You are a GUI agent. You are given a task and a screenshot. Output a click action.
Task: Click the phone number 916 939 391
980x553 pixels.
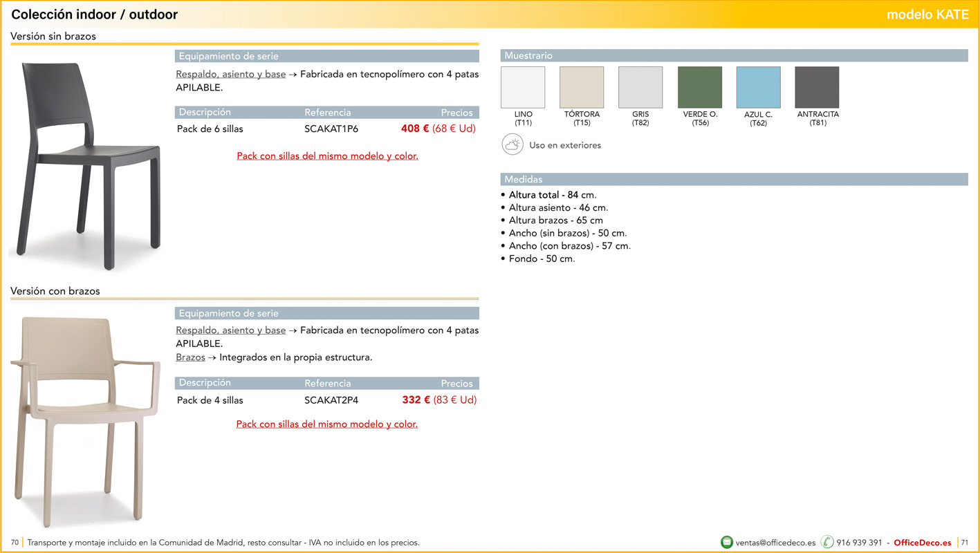tap(859, 543)
